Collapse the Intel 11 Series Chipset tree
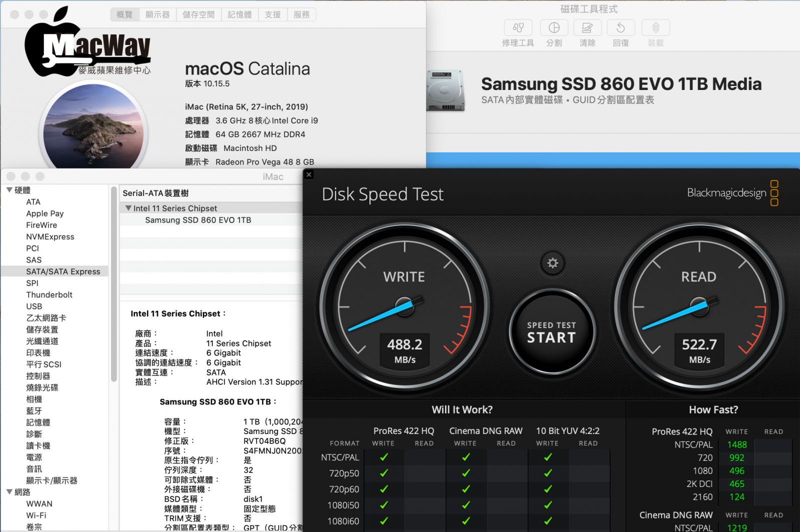This screenshot has height=532, width=800. pos(128,208)
